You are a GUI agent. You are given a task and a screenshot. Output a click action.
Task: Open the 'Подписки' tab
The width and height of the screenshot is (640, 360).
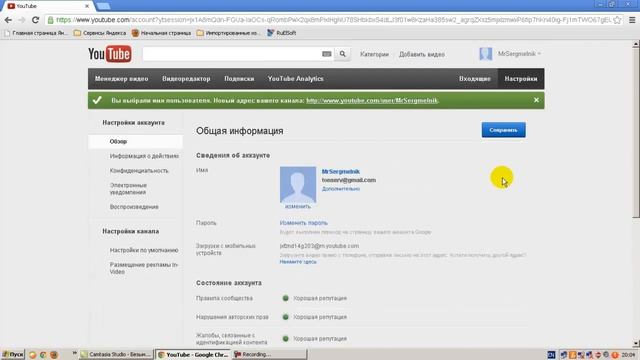(239, 78)
